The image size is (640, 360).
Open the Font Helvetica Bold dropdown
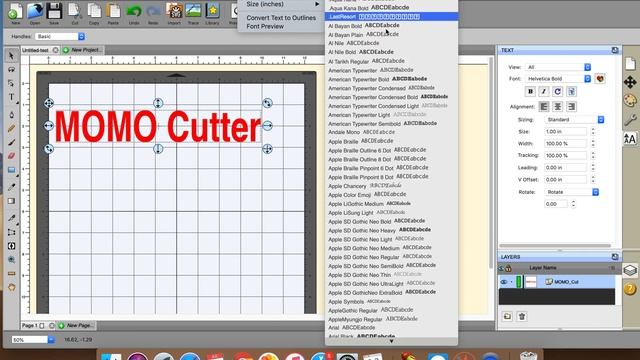558,79
